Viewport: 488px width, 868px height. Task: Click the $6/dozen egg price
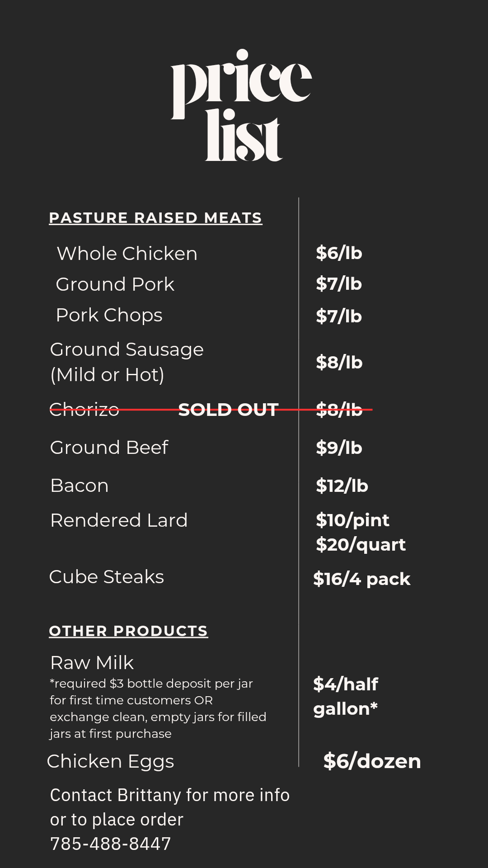pos(372,761)
